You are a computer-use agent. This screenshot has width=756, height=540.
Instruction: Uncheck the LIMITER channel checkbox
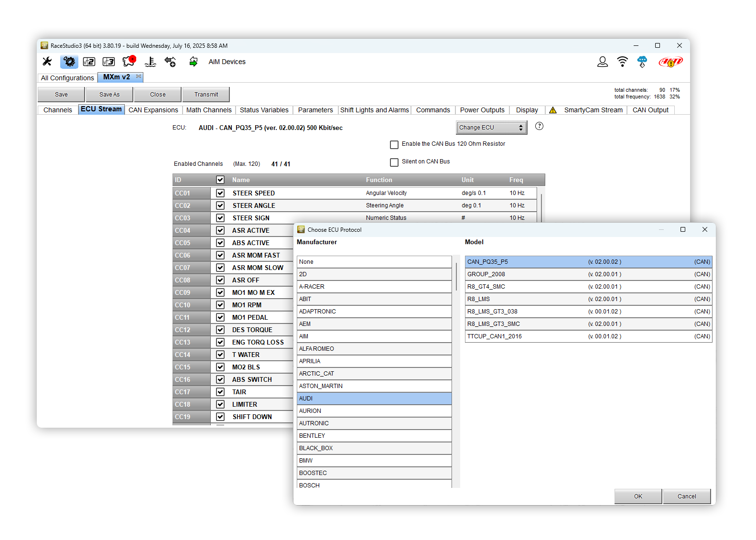[220, 404]
